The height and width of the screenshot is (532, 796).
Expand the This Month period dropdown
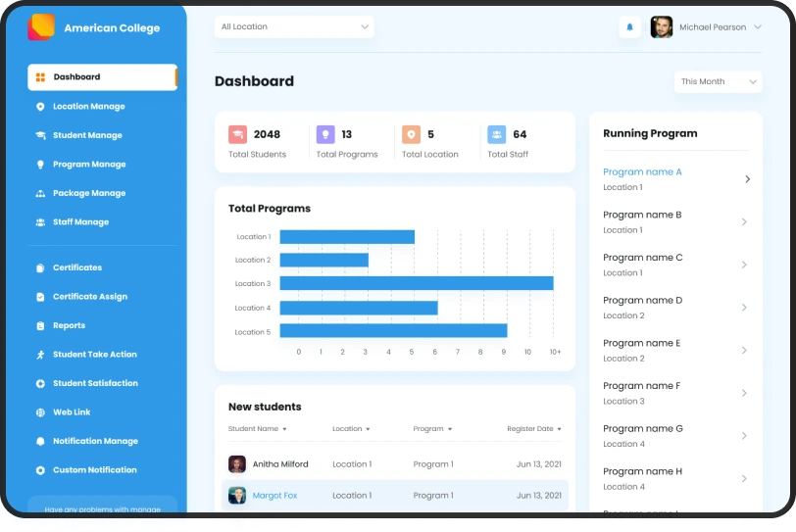point(718,82)
